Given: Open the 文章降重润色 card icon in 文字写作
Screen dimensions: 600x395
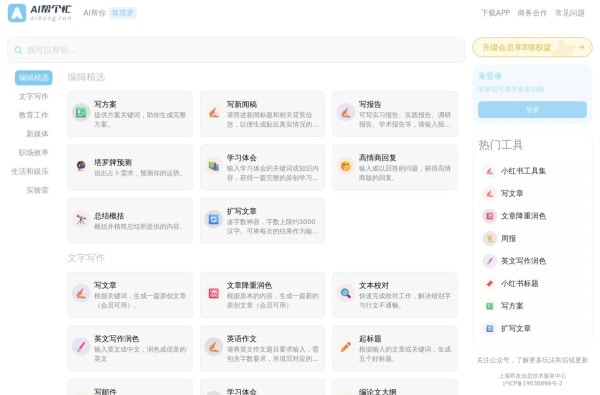Looking at the screenshot, I should (x=214, y=294).
